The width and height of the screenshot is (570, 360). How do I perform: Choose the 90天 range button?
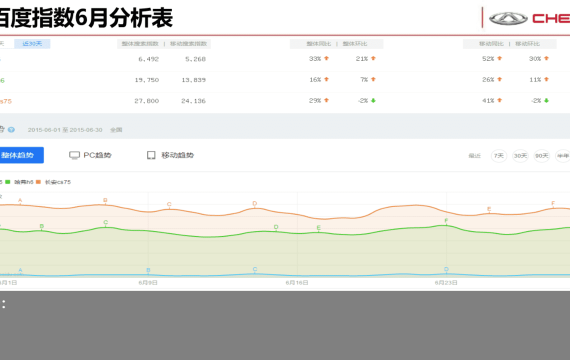pyautogui.click(x=542, y=156)
